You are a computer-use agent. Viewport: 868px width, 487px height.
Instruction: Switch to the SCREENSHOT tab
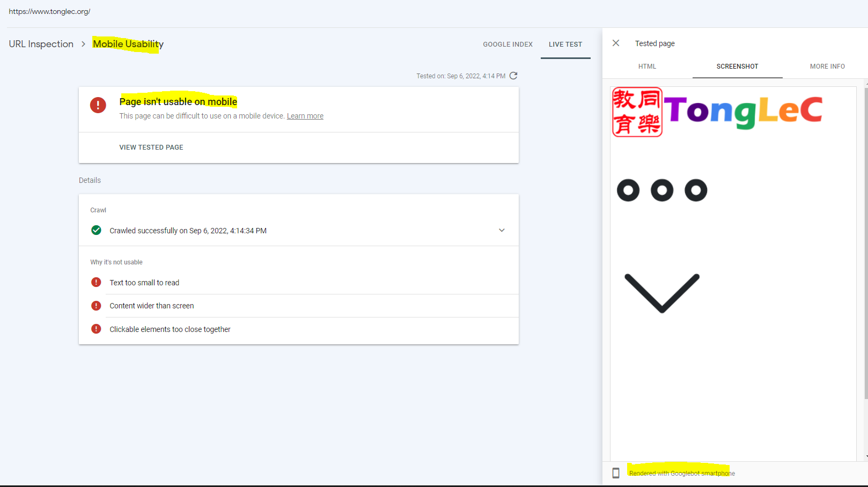point(737,66)
